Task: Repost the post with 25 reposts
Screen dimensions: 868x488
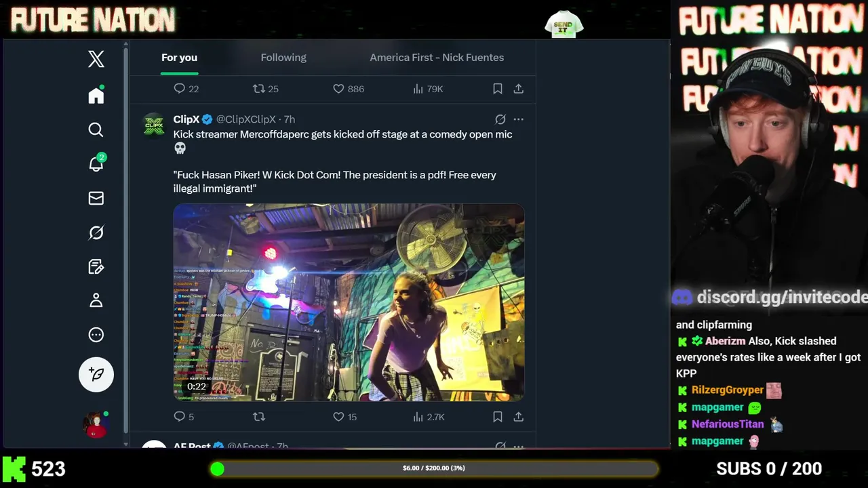Action: (x=266, y=89)
